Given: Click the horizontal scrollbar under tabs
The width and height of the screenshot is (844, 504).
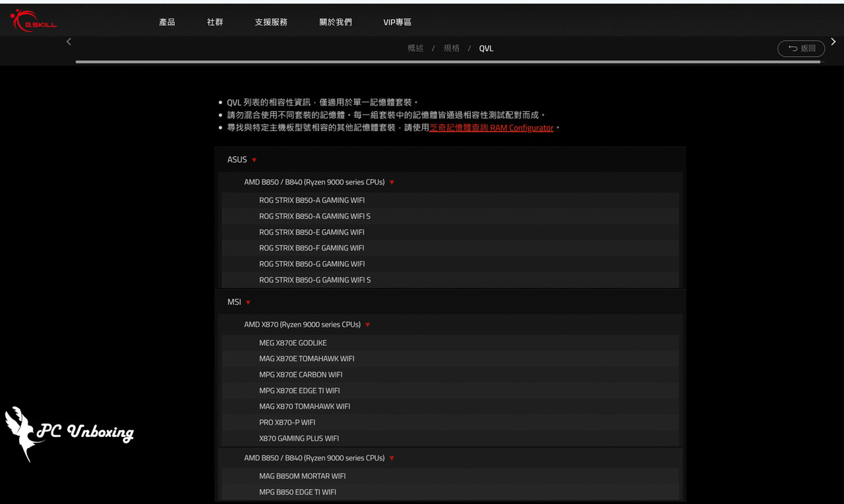Looking at the screenshot, I should [448, 62].
